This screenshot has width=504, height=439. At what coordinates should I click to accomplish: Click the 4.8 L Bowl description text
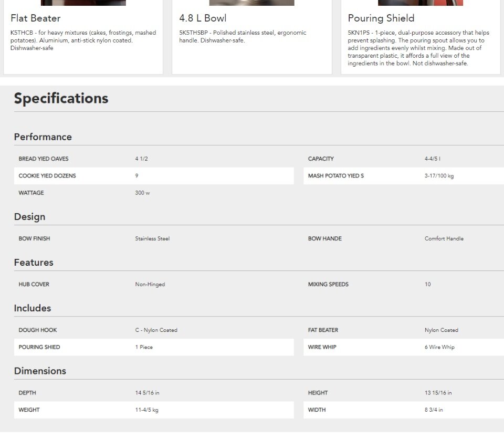tap(243, 36)
